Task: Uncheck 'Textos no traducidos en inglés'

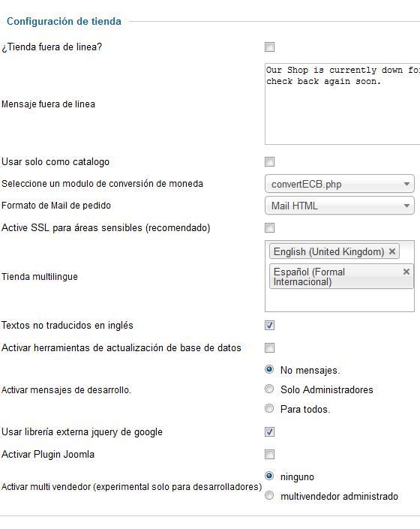Action: point(270,326)
